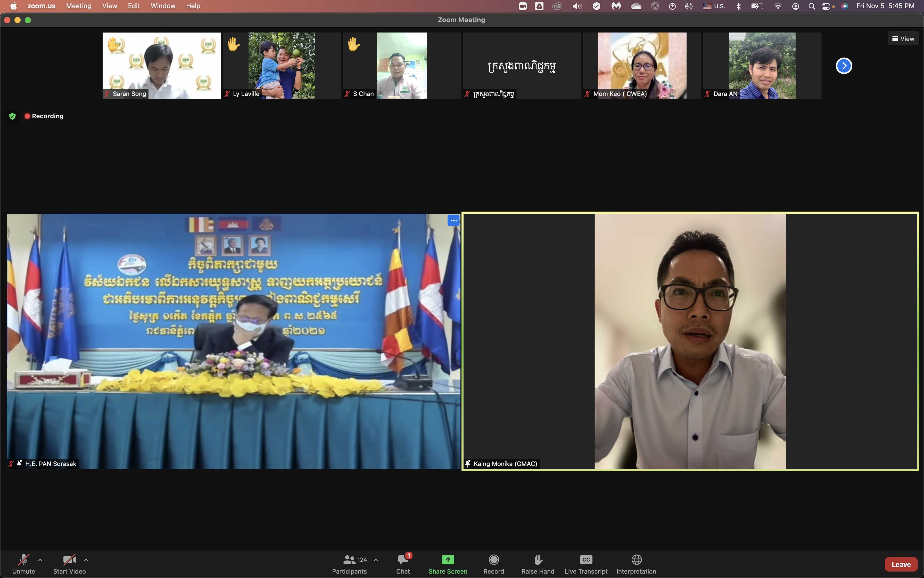Click the shield checkmark icon in menu bar

point(596,6)
